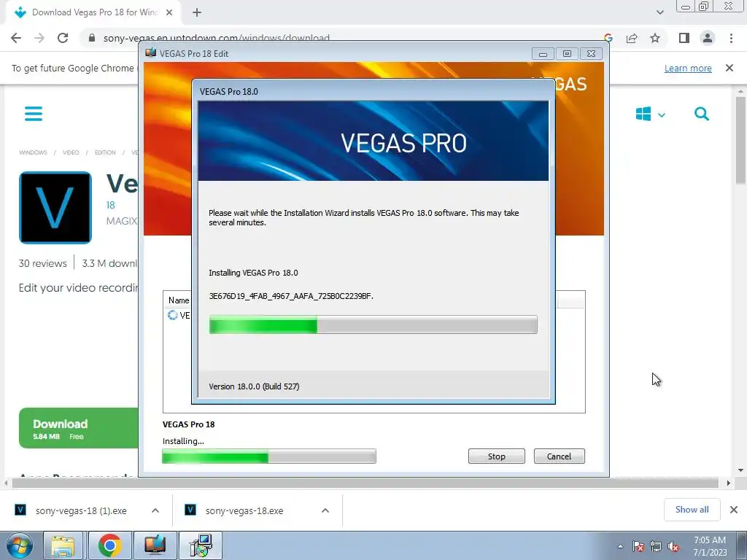This screenshot has height=560, width=747.
Task: Dismiss the Chrome update info bar
Action: pos(729,68)
